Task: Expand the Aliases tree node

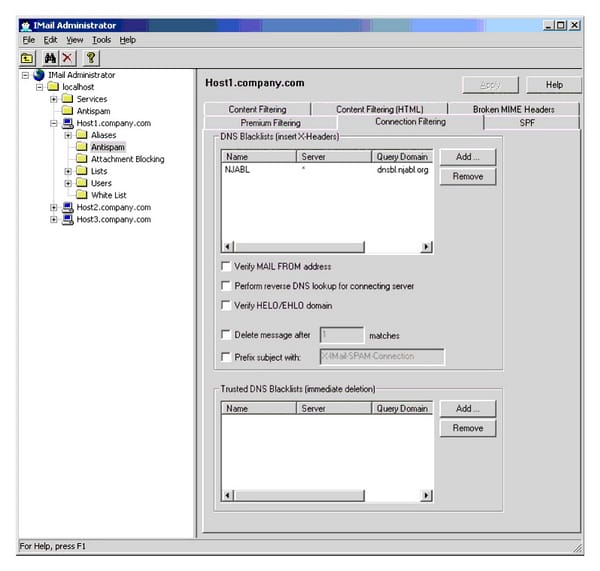Action: tap(68, 135)
